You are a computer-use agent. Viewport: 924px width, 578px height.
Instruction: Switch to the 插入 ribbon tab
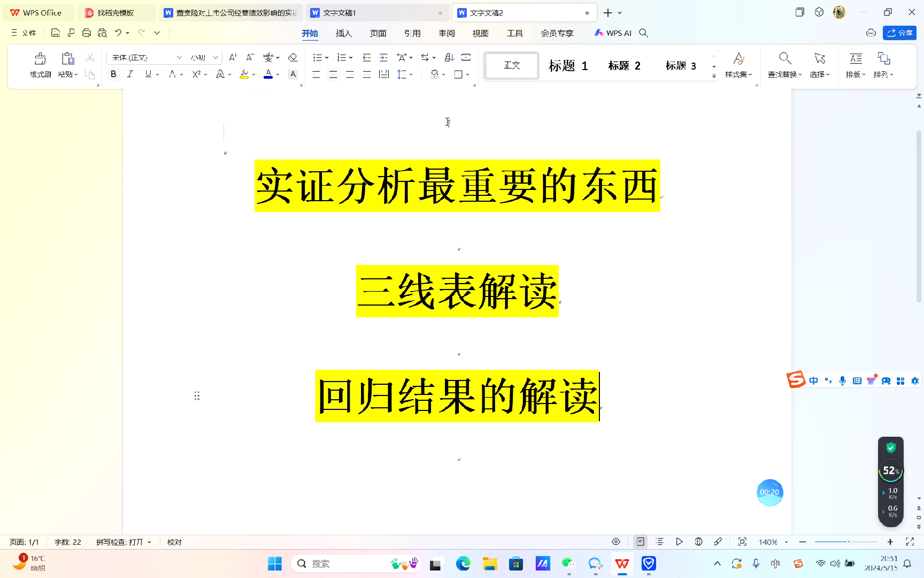point(344,33)
